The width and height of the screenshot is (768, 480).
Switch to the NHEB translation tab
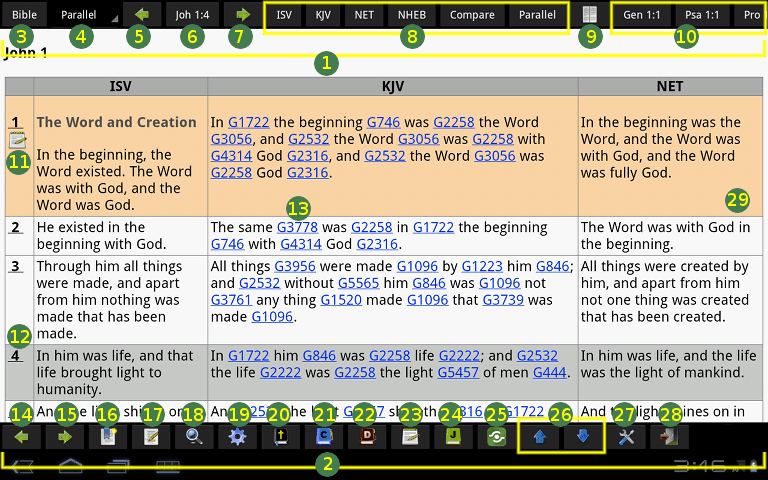click(411, 15)
